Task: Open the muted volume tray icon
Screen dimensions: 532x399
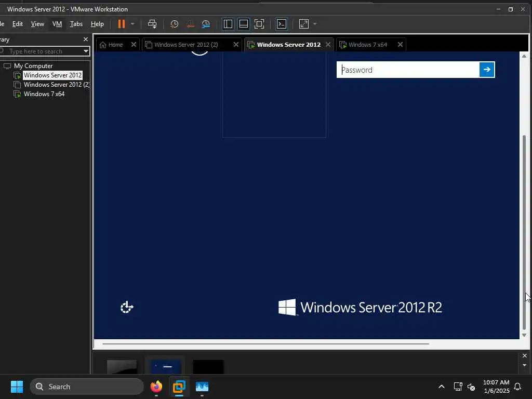Action: pyautogui.click(x=471, y=387)
